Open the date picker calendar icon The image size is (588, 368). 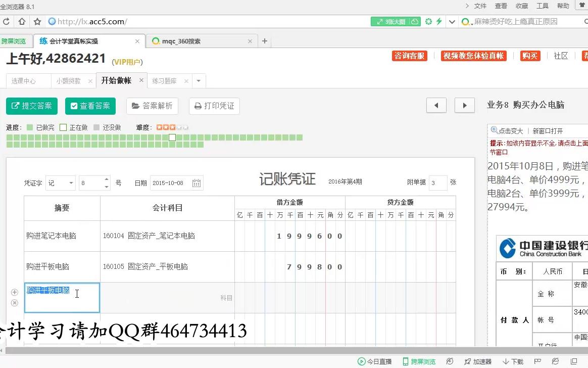197,183
